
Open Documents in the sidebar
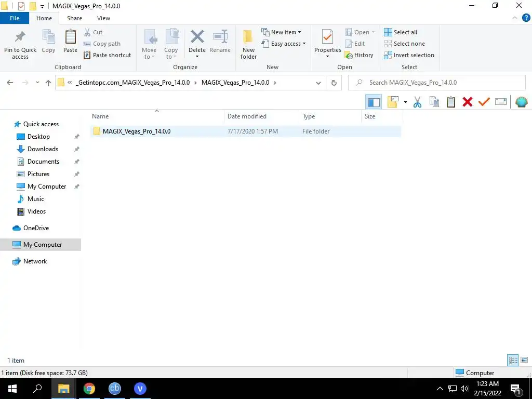pyautogui.click(x=43, y=162)
